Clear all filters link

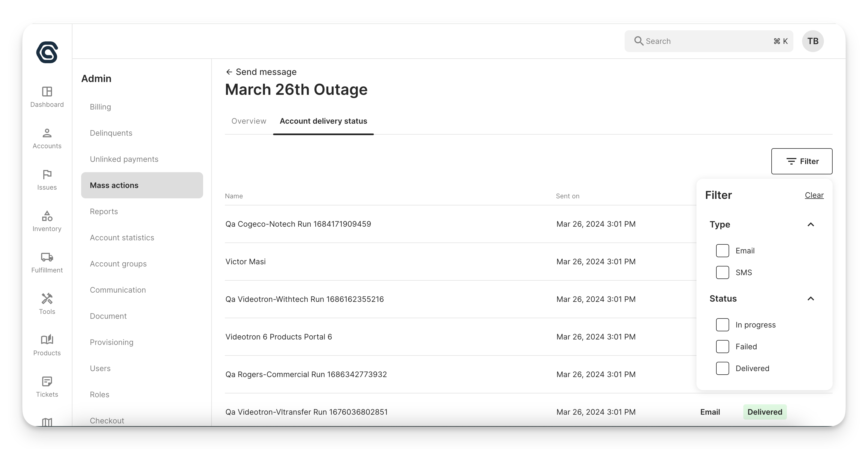pyautogui.click(x=814, y=195)
